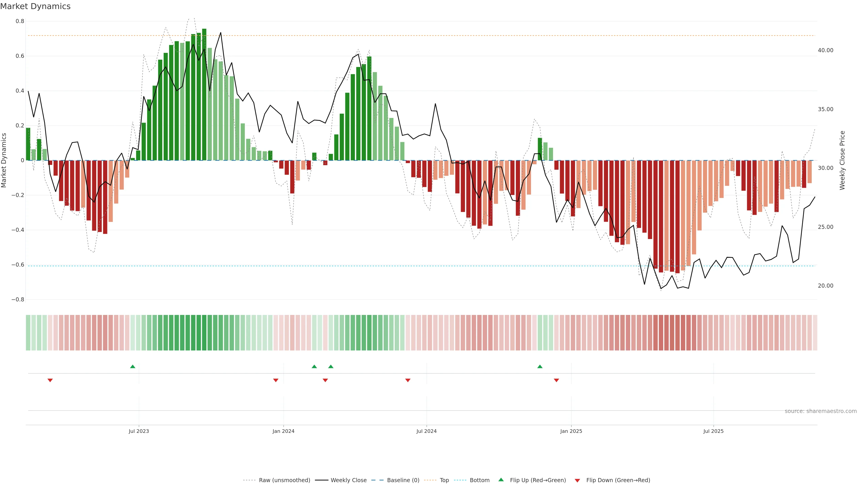The height and width of the screenshot is (488, 868).
Task: Click the Jul 2023 x-axis label
Action: pos(139,431)
